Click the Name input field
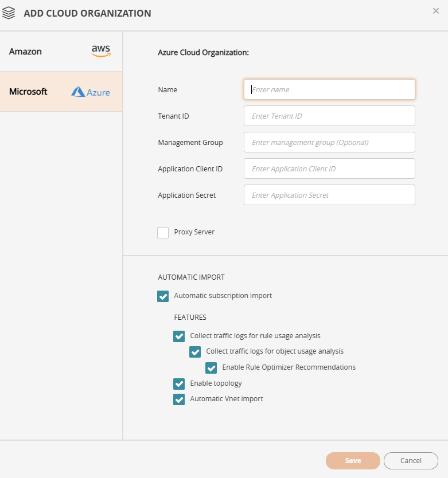The width and height of the screenshot is (448, 478). click(x=329, y=89)
